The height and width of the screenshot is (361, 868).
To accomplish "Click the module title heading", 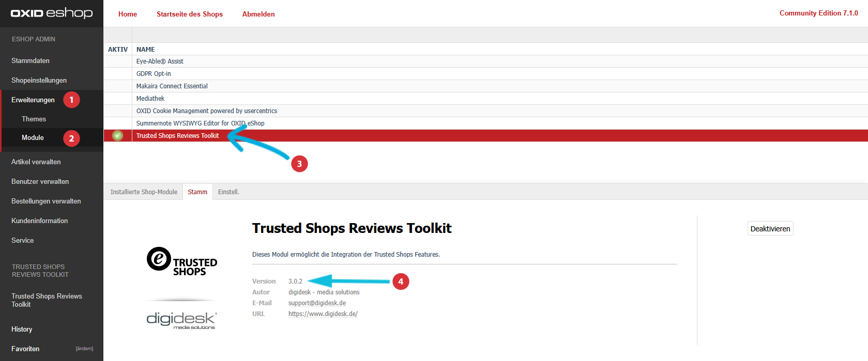I will click(352, 228).
